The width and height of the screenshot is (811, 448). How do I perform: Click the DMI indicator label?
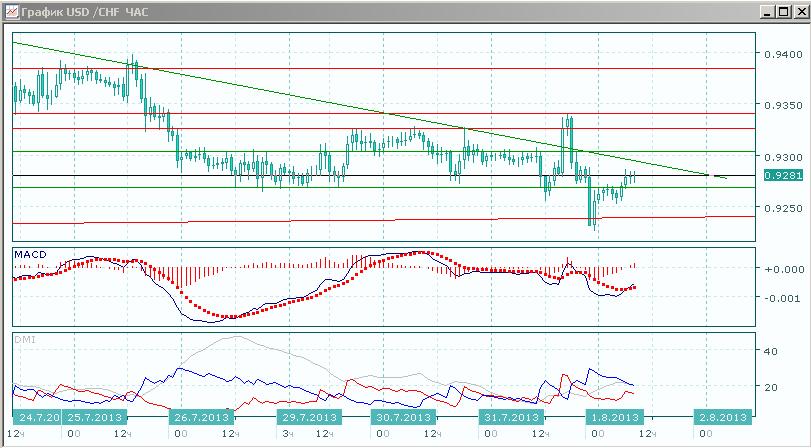[x=25, y=340]
